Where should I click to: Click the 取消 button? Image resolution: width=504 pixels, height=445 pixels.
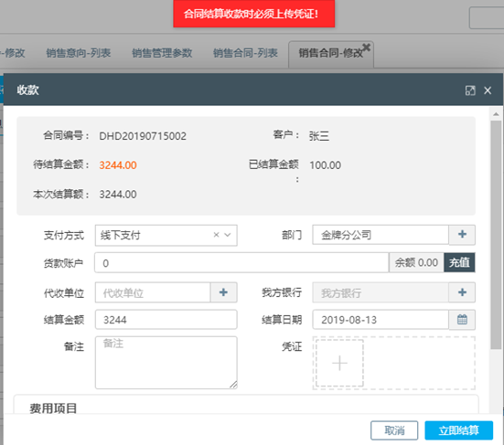pos(394,430)
